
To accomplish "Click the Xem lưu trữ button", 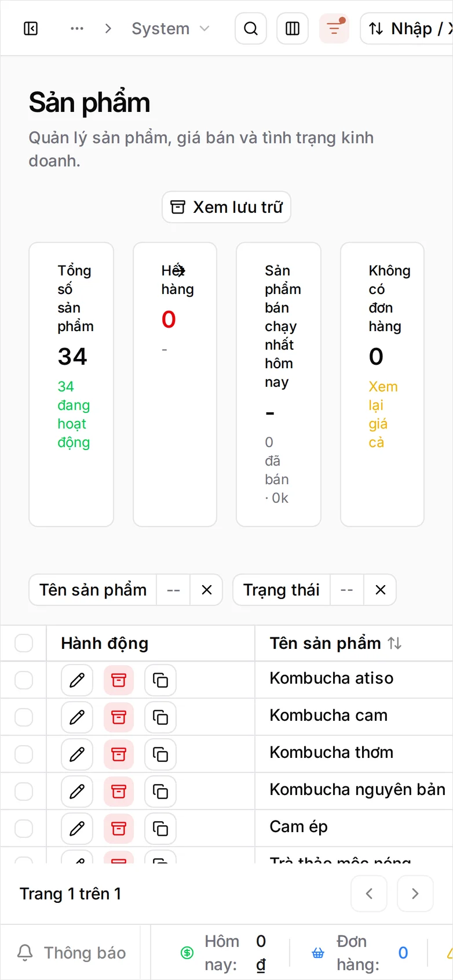I will tap(226, 207).
